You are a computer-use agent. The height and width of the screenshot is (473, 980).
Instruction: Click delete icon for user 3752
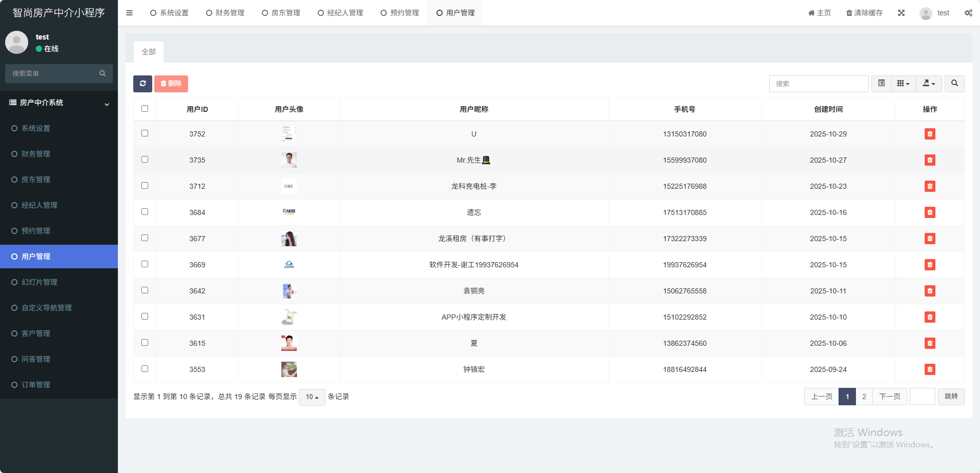929,134
